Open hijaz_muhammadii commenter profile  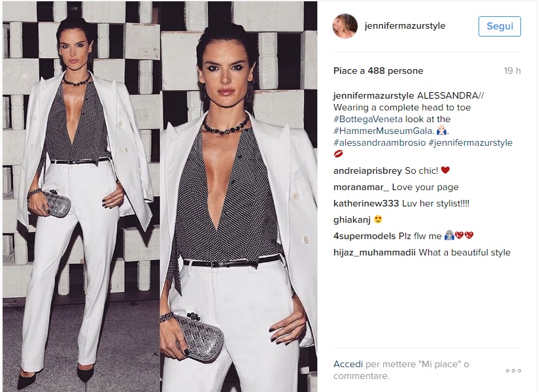pos(375,252)
